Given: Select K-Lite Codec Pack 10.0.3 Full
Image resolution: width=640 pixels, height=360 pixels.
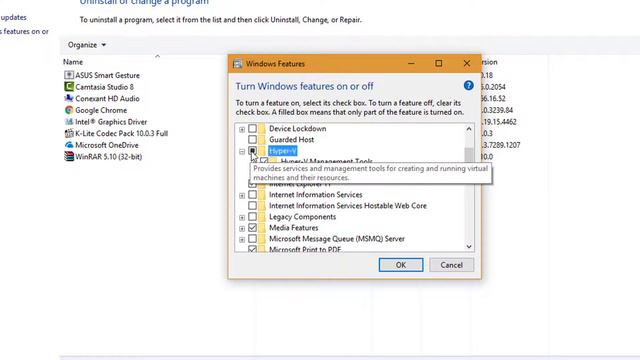Looking at the screenshot, I should click(x=122, y=133).
